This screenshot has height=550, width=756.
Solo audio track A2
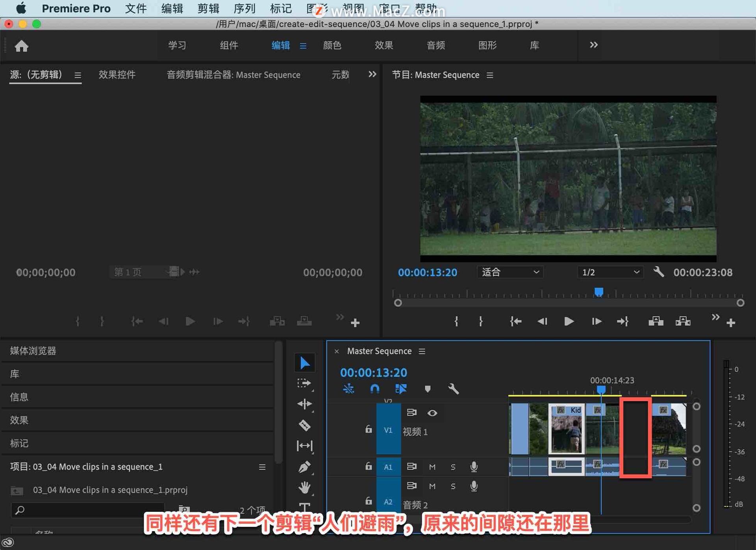(x=453, y=486)
